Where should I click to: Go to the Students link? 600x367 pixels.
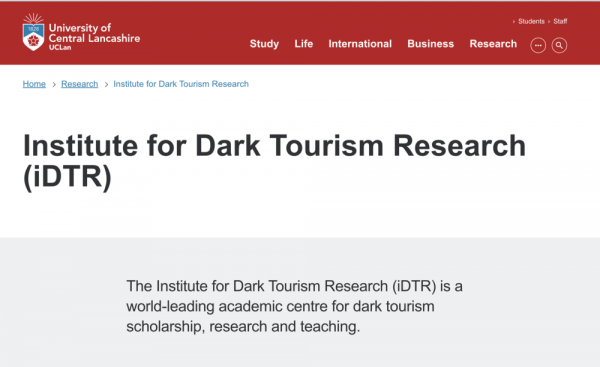(x=531, y=21)
